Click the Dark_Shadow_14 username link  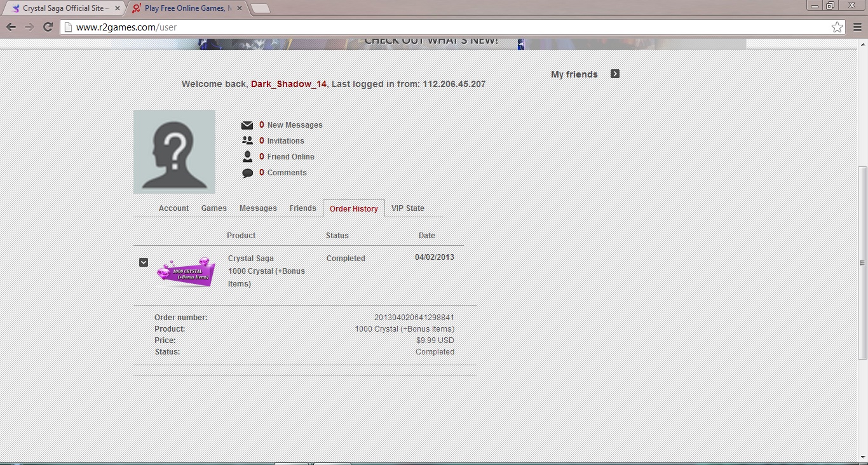(x=288, y=84)
